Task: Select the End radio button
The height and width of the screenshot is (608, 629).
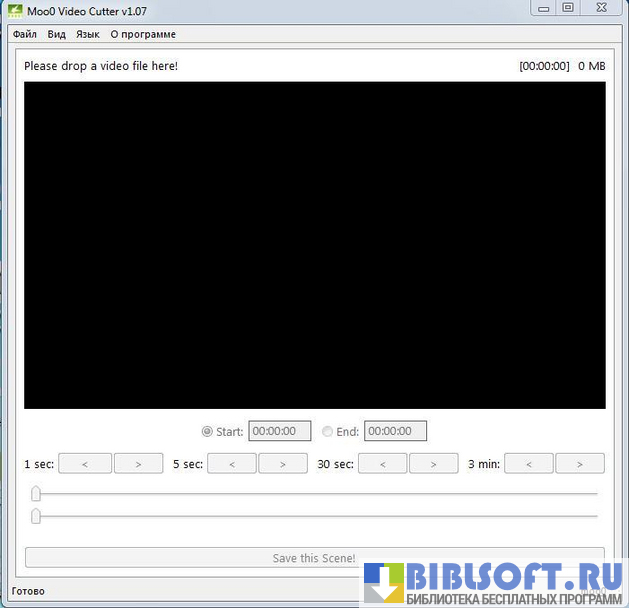Action: (327, 432)
